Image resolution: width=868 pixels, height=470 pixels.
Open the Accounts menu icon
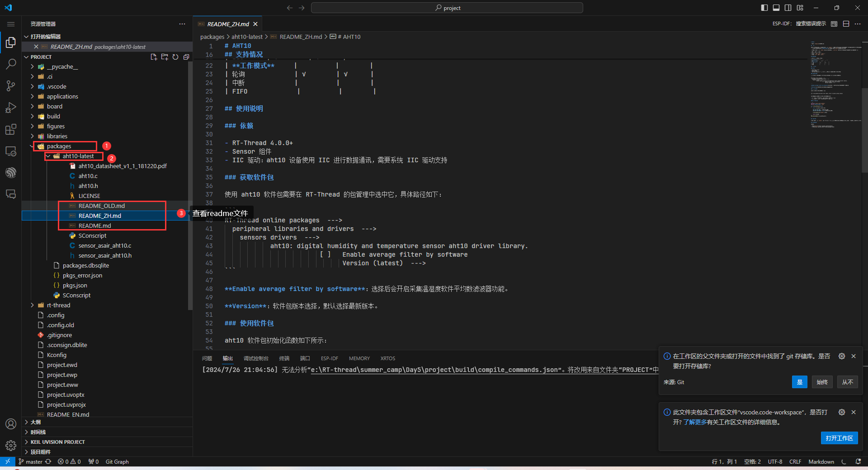pos(11,424)
